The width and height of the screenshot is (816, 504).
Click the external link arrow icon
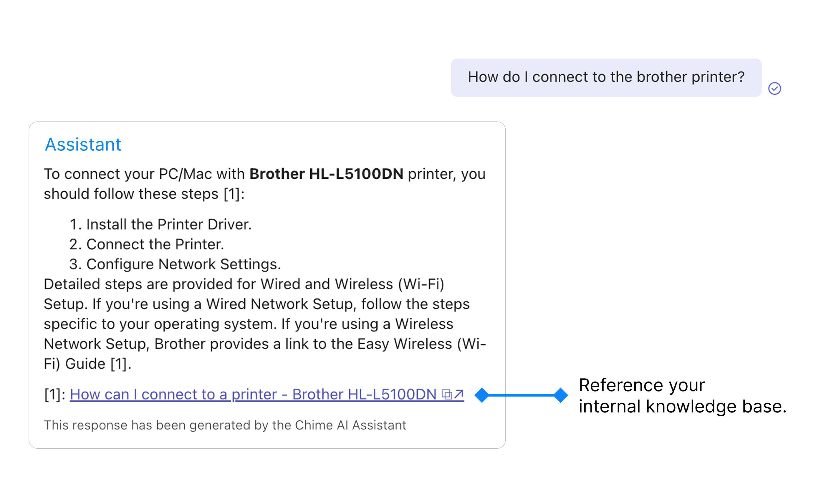pyautogui.click(x=459, y=394)
